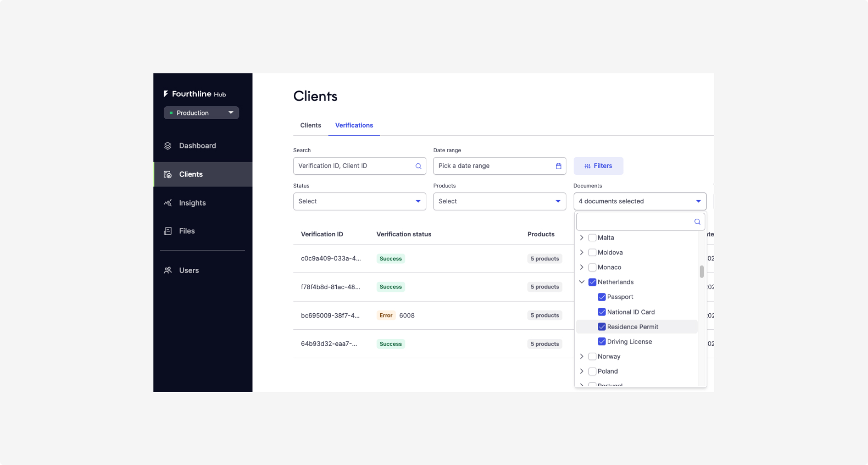Collapse the Netherlands country node
The image size is (868, 465).
point(582,282)
